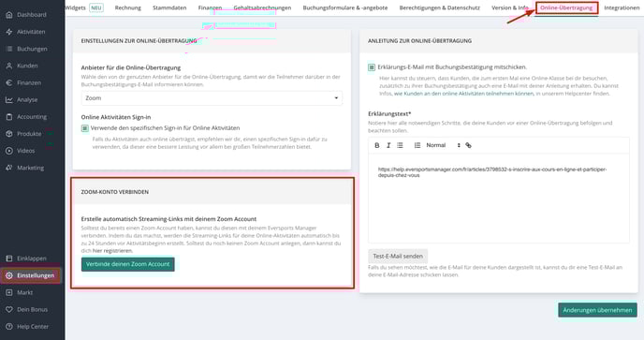
Task: Click 'Anleitung zur Online-Übertragung' panel heading
Action: (x=419, y=41)
